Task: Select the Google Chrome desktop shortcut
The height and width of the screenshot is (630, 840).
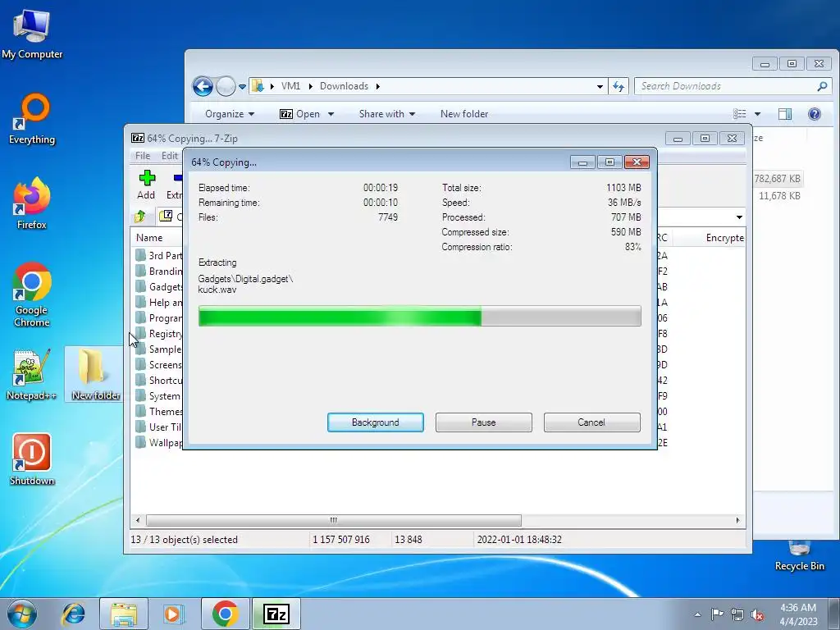Action: [x=32, y=294]
